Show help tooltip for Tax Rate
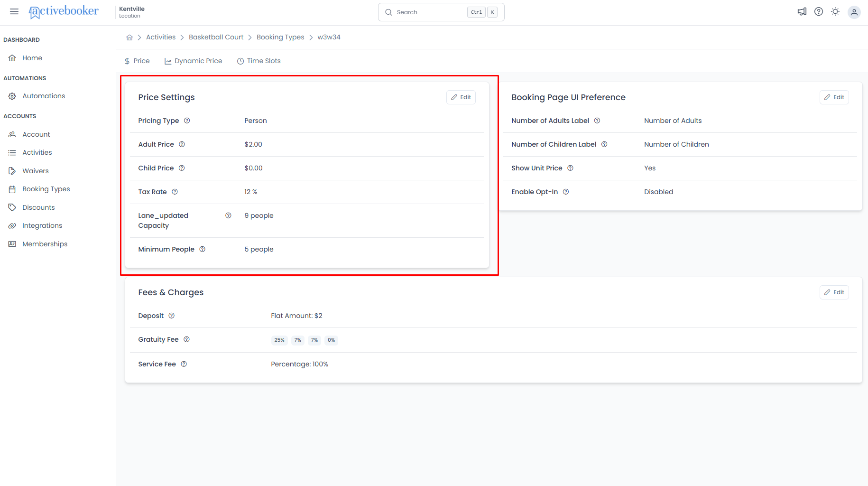 (175, 192)
